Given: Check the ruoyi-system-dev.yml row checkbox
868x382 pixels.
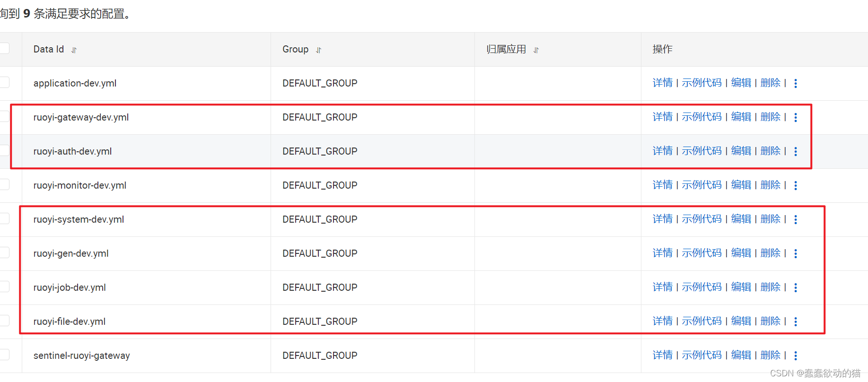Looking at the screenshot, I should coord(4,218).
